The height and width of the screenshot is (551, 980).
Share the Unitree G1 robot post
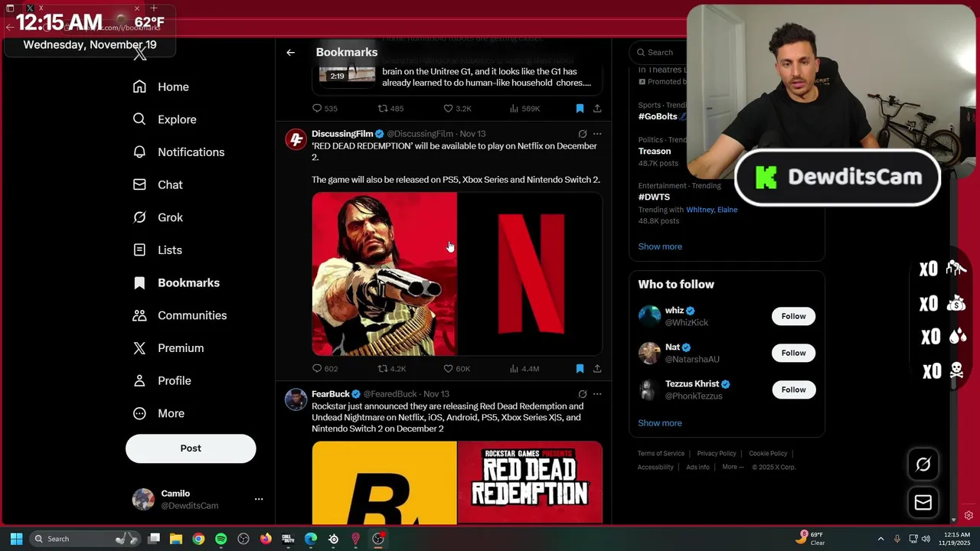point(597,109)
